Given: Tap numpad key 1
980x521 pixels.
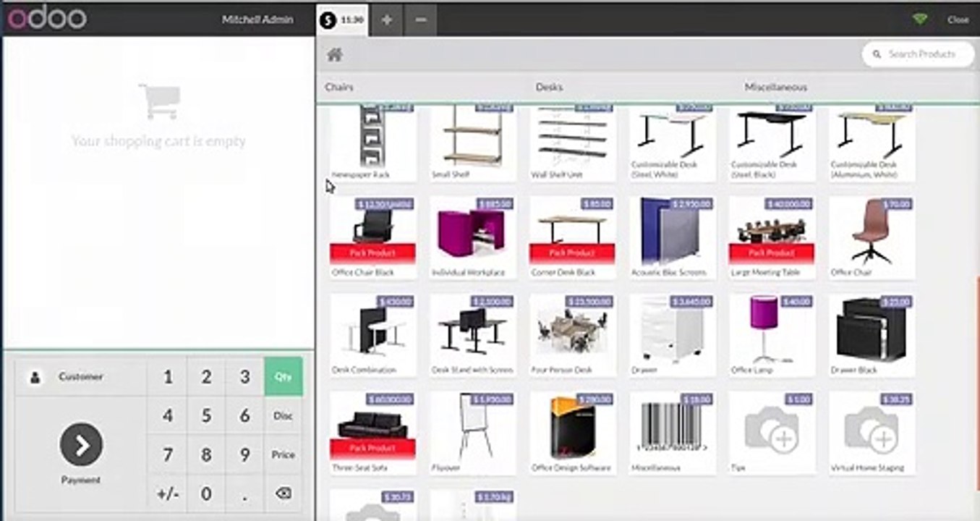Looking at the screenshot, I should coord(168,377).
